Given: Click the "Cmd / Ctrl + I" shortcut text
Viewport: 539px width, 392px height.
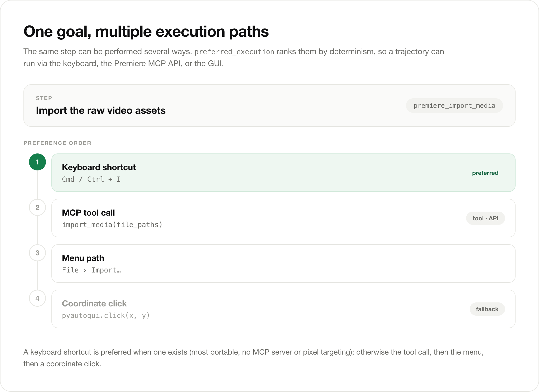Looking at the screenshot, I should (x=91, y=179).
